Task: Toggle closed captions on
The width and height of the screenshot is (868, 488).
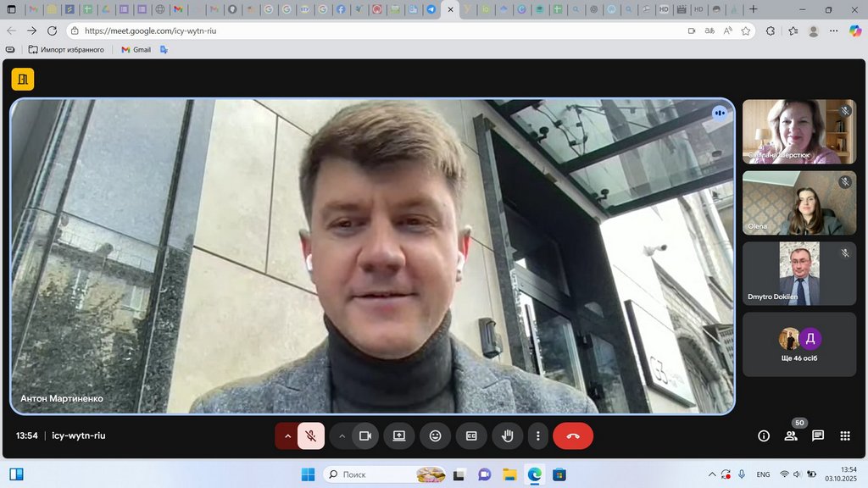Action: [x=471, y=435]
